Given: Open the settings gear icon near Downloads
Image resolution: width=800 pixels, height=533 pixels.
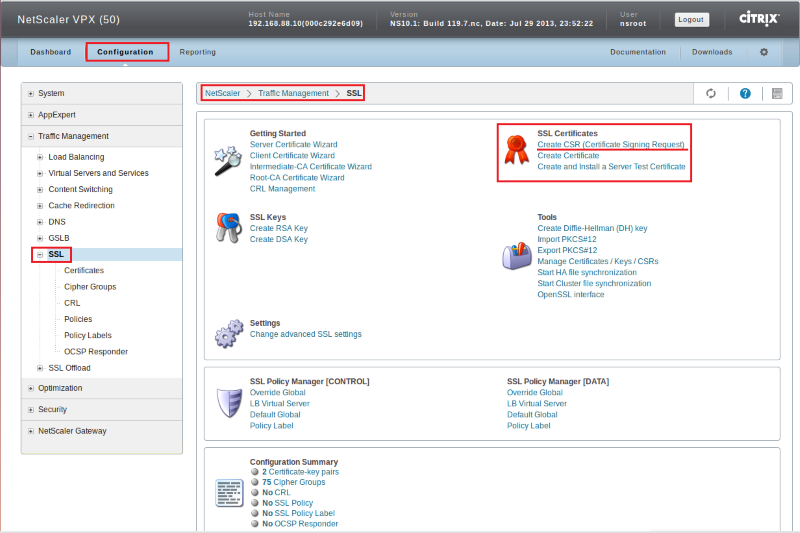Looking at the screenshot, I should [x=764, y=52].
